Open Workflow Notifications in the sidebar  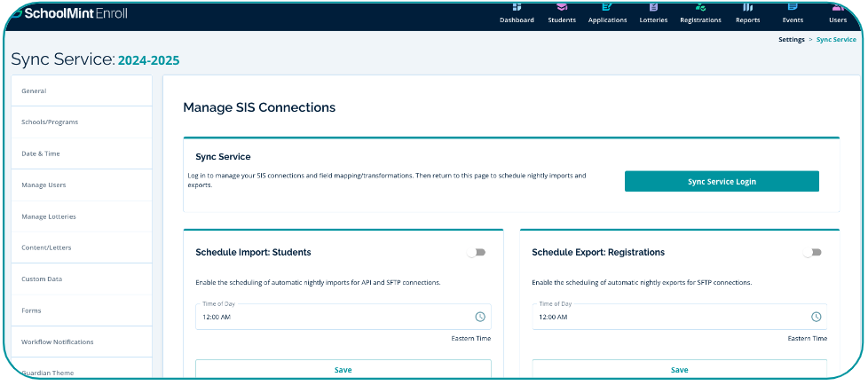[x=58, y=342]
